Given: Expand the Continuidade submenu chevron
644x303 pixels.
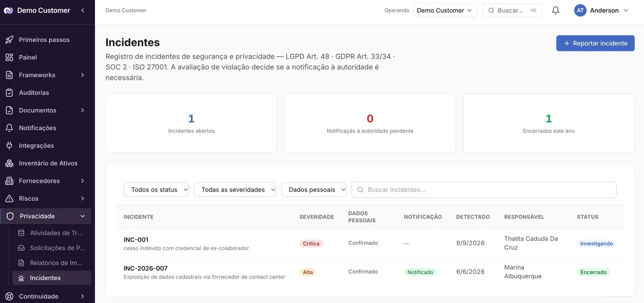Looking at the screenshot, I should [83, 297].
